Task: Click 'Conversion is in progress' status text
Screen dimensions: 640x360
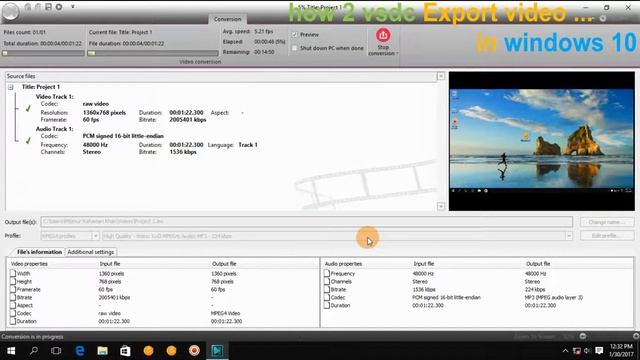Action: [32, 337]
